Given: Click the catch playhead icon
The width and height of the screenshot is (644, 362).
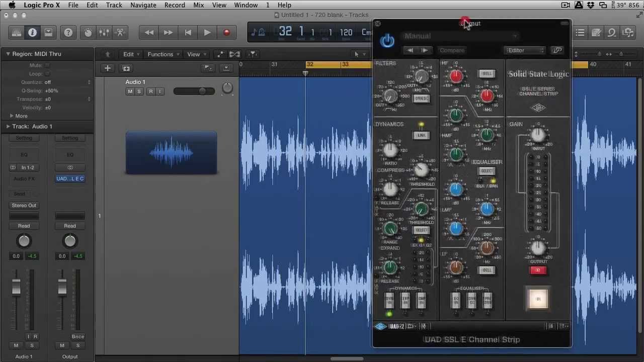Looking at the screenshot, I should click(253, 54).
